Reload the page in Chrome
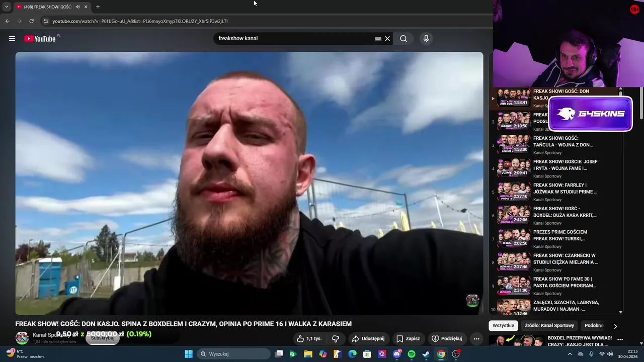 pyautogui.click(x=31, y=21)
